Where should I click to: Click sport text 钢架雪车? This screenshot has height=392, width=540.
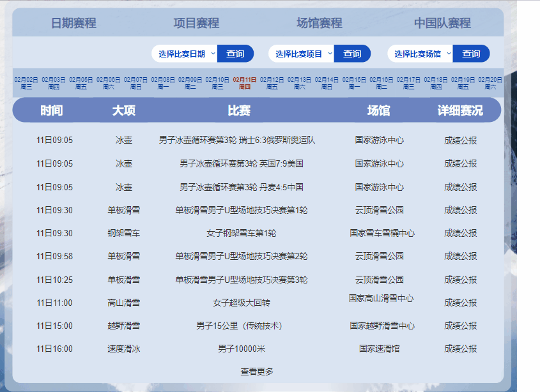124,233
